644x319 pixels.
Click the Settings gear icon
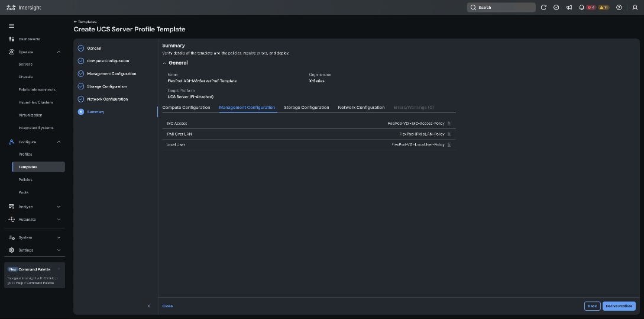pyautogui.click(x=11, y=250)
